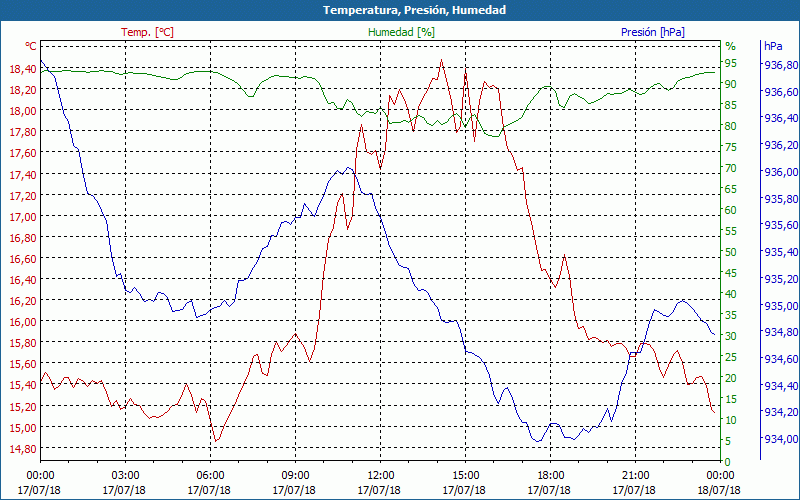800x500 pixels.
Task: Click the 935,20 pressure axis value
Action: click(781, 279)
